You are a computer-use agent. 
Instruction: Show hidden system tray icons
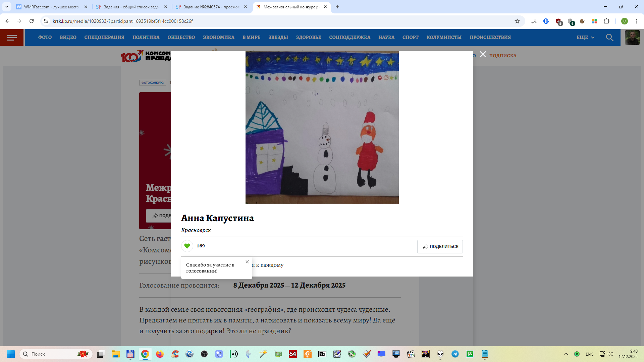(566, 354)
